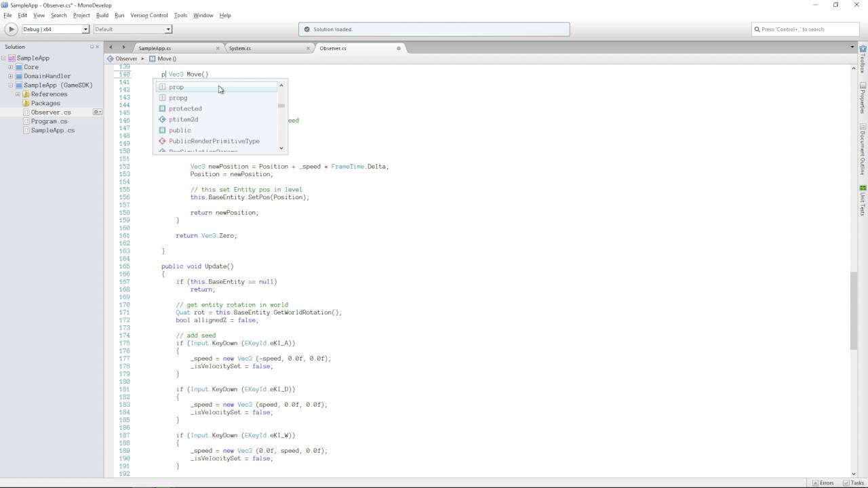The height and width of the screenshot is (488, 868).
Task: Show the Errors pad
Action: point(822,483)
